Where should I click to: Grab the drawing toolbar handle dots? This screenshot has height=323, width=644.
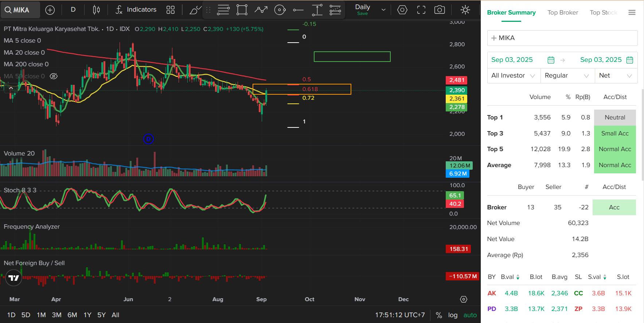(x=208, y=10)
